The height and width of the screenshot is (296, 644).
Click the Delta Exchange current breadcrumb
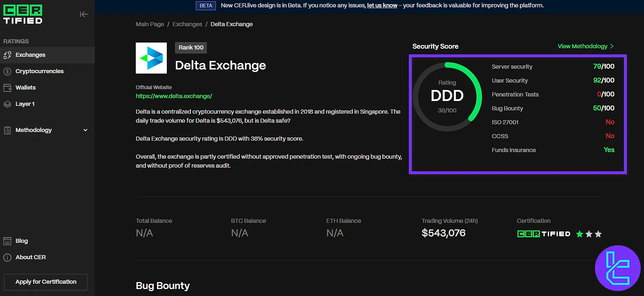coord(231,24)
